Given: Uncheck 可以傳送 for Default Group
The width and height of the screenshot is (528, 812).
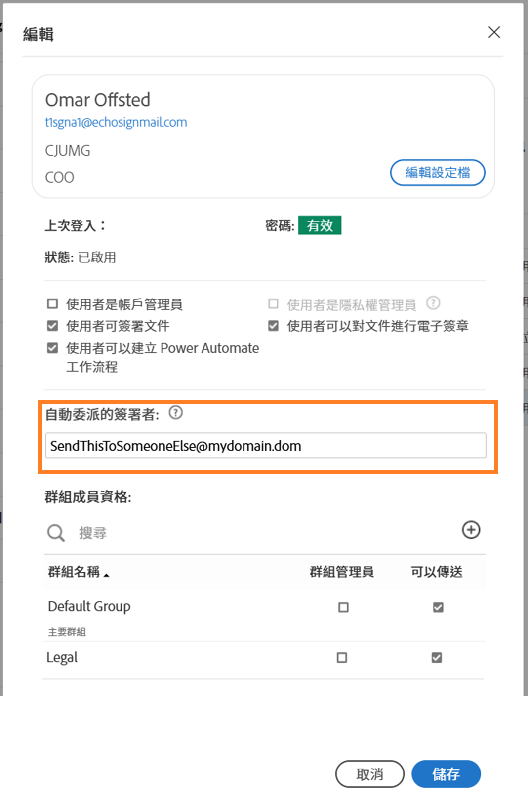Looking at the screenshot, I should (438, 607).
